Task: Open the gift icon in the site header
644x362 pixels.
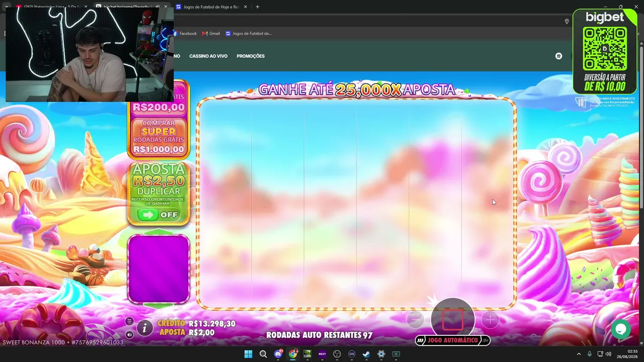Action: pyautogui.click(x=558, y=56)
